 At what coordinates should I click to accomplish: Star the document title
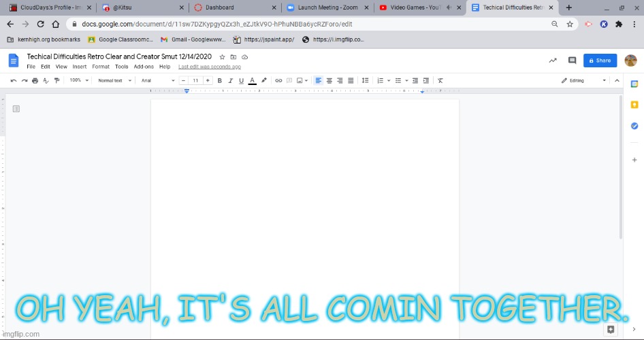pyautogui.click(x=222, y=57)
